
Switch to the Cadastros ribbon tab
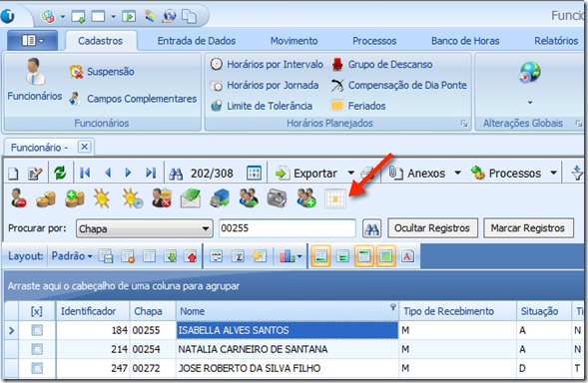point(101,41)
